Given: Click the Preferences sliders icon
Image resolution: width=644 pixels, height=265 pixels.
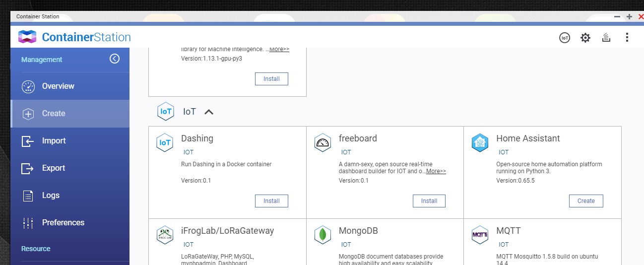Looking at the screenshot, I should [28, 223].
